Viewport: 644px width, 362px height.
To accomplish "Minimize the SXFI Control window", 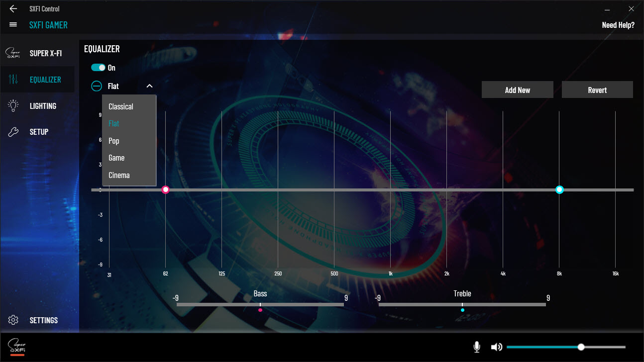I will click(607, 9).
